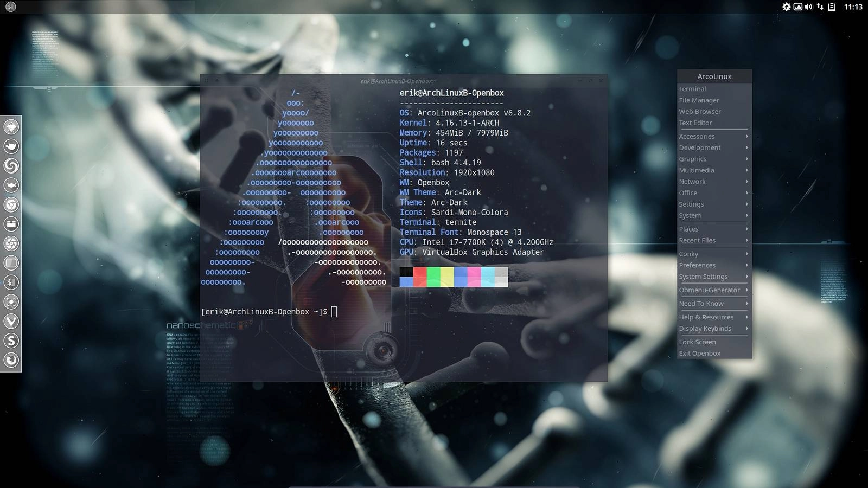Expand the Accessories submenu arrow

[747, 137]
